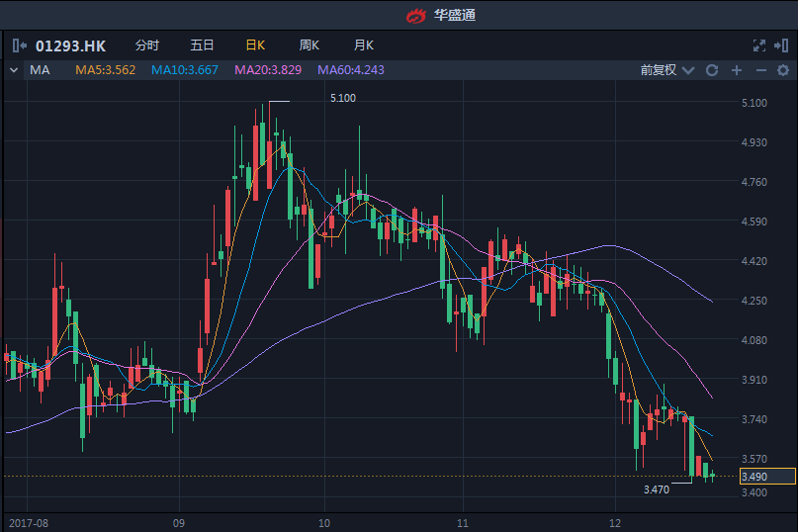Expand the MA indicator dropdown chevron
Image resolution: width=798 pixels, height=532 pixels.
tap(14, 70)
